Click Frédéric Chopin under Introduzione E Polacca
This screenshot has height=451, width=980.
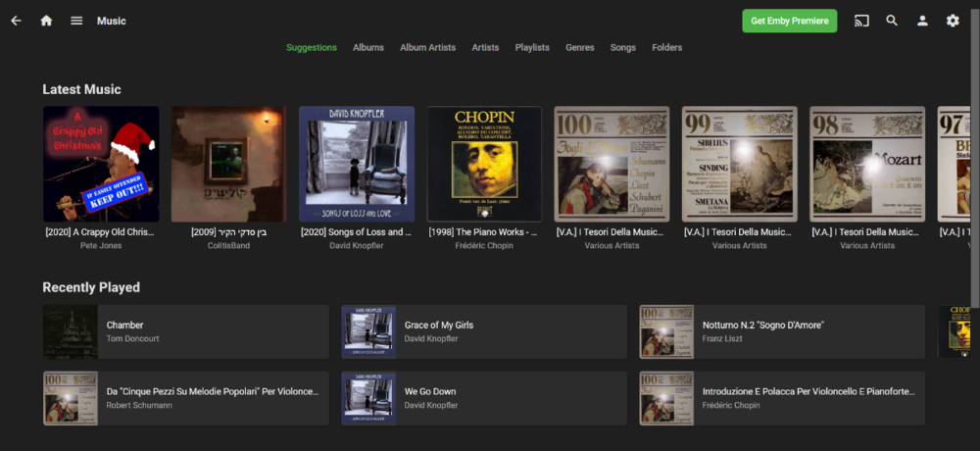click(731, 405)
